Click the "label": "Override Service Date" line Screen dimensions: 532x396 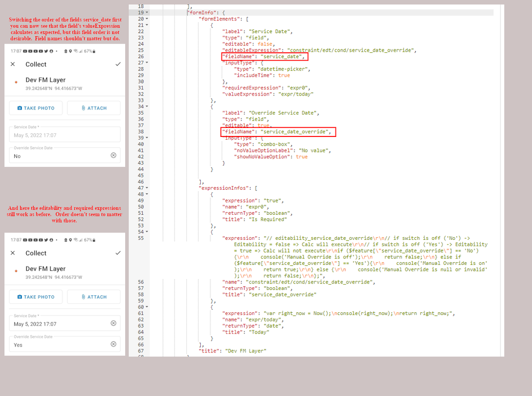[x=271, y=113]
